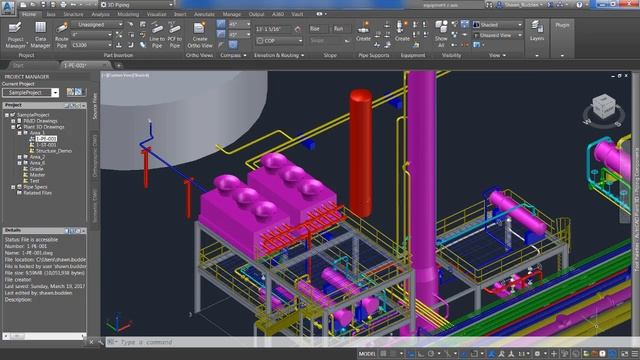
Task: Switch to the Home ribbon tab
Action: (29, 14)
